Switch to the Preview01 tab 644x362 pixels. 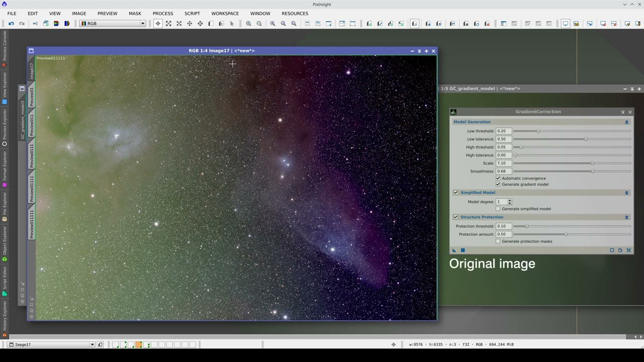pyautogui.click(x=31, y=97)
